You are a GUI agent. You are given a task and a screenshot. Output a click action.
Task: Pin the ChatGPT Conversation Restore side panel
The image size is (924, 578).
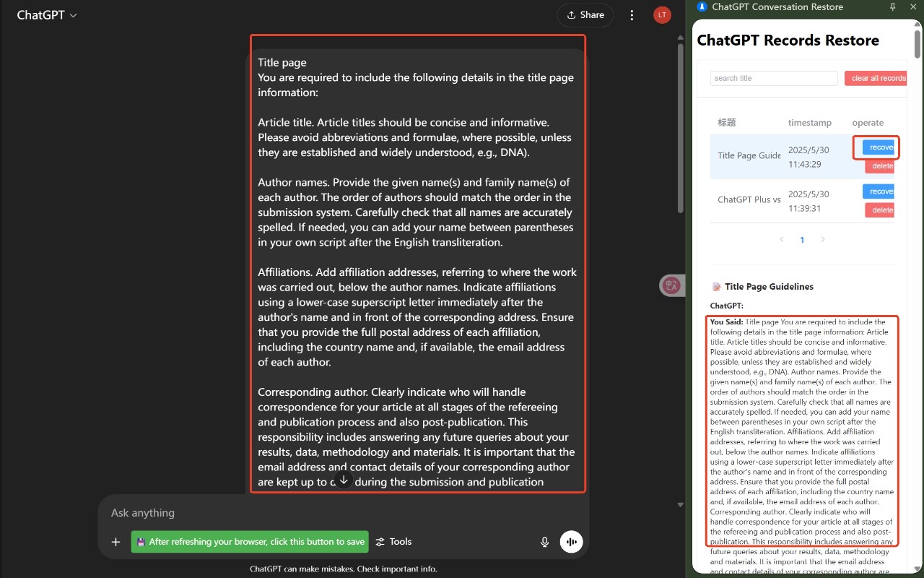point(893,7)
